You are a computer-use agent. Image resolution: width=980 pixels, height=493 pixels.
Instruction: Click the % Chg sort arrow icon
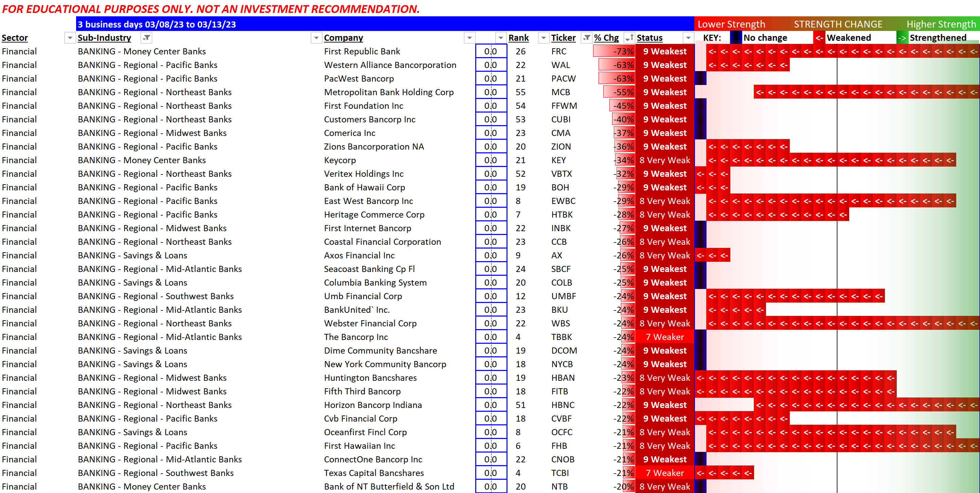coord(629,38)
